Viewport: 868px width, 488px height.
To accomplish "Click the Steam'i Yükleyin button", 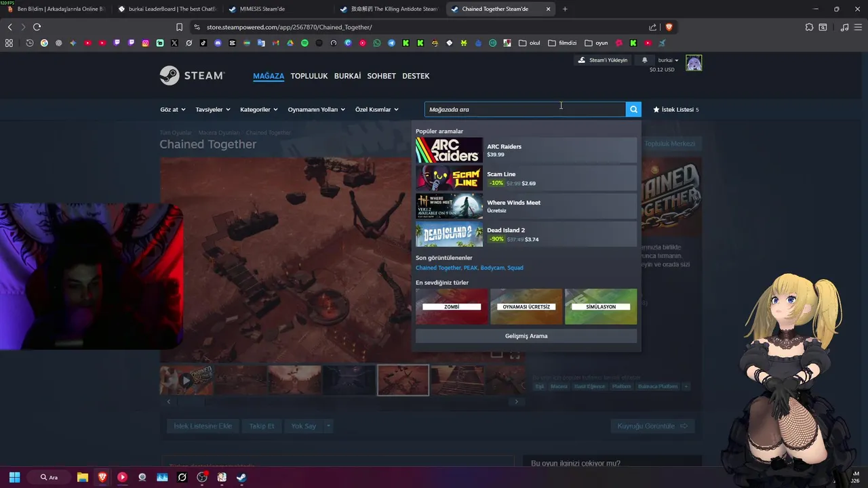I will pyautogui.click(x=602, y=60).
